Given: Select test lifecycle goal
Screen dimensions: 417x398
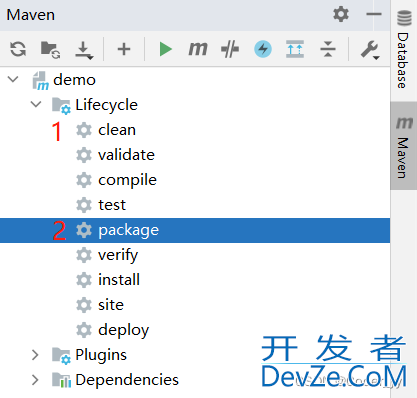Looking at the screenshot, I should point(195,205).
